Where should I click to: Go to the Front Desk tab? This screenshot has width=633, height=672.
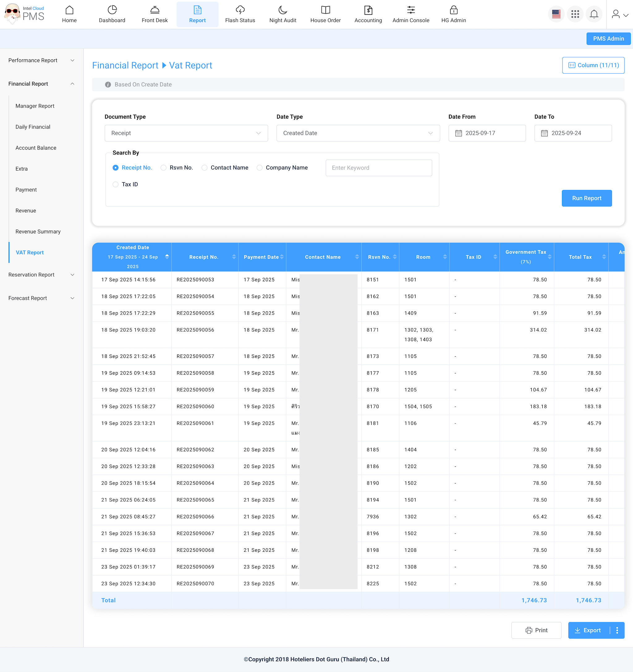(x=155, y=14)
